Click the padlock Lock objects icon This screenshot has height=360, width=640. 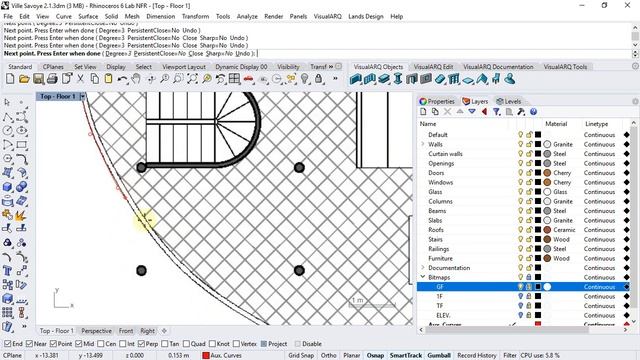318,79
